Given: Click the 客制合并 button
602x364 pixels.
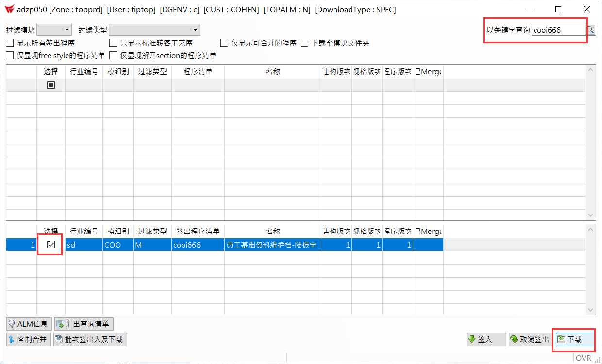Looking at the screenshot, I should point(28,339).
